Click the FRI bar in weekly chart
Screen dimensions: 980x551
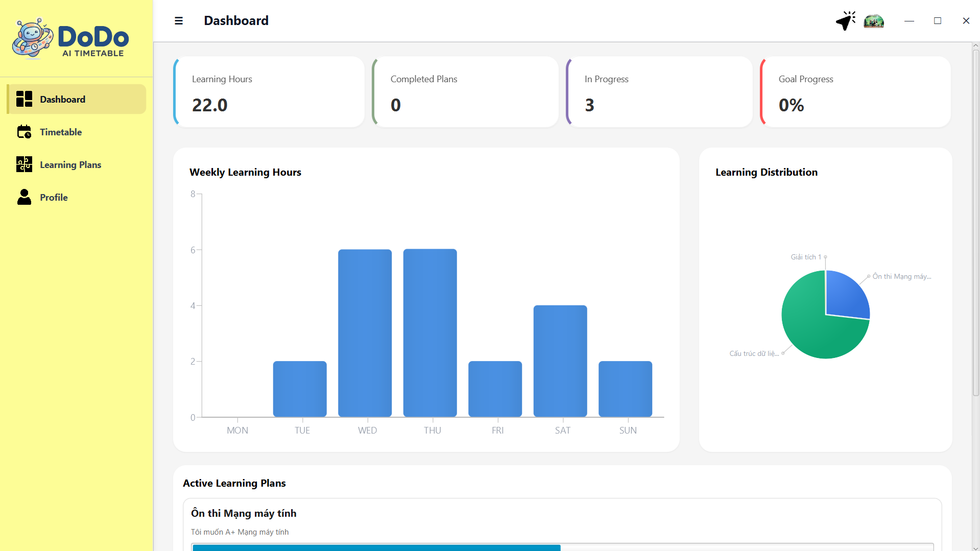495,389
